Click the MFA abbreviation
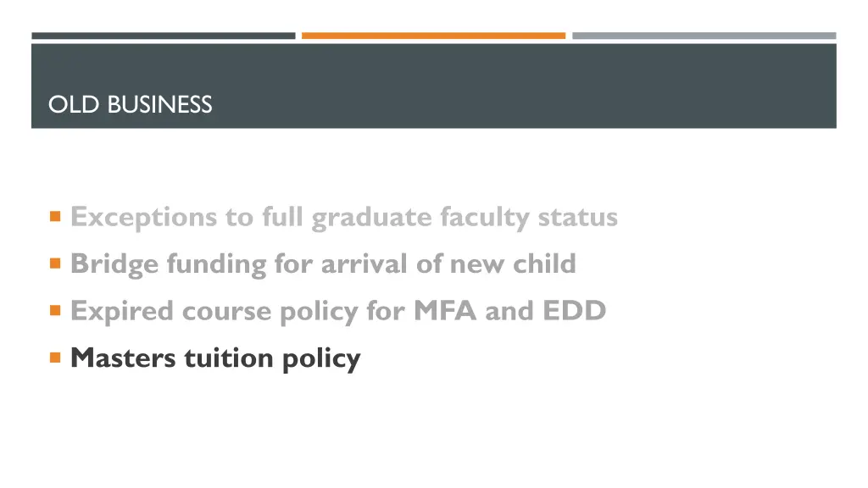Screen dimensions: 868x488 [x=445, y=310]
